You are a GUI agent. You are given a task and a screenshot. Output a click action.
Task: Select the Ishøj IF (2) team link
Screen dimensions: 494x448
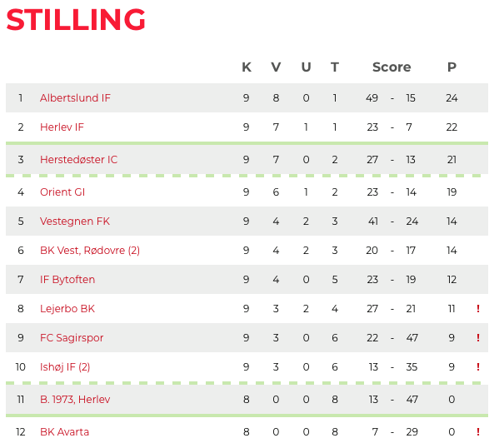(x=65, y=366)
